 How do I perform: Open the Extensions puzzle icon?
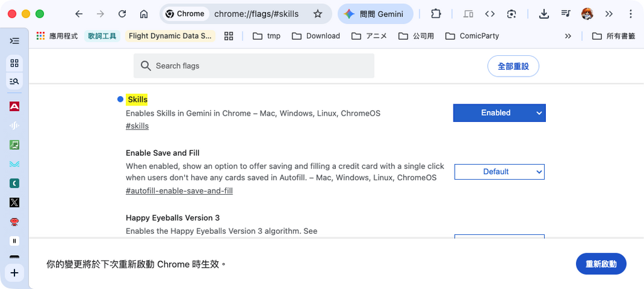click(436, 14)
